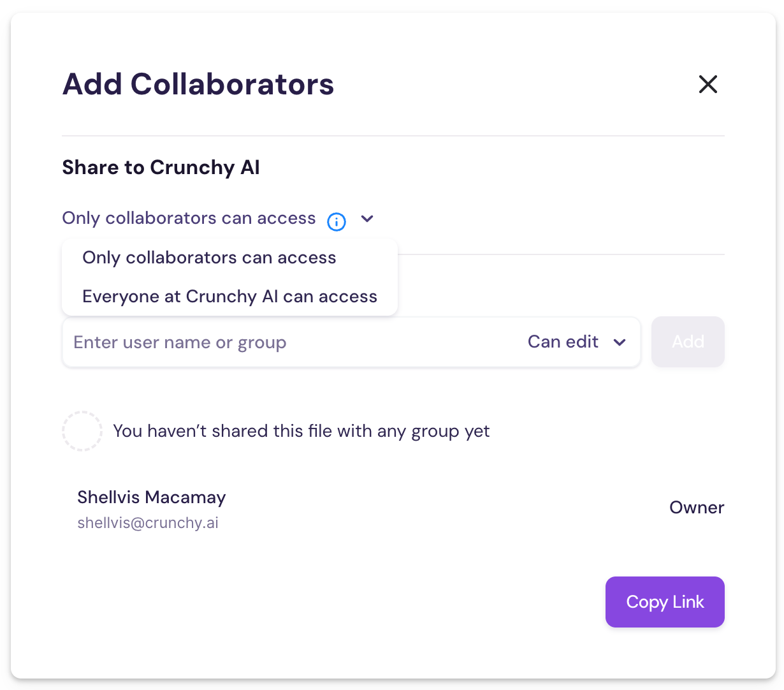784x690 pixels.
Task: Select 'Only collaborators can access' menu option
Action: [209, 258]
